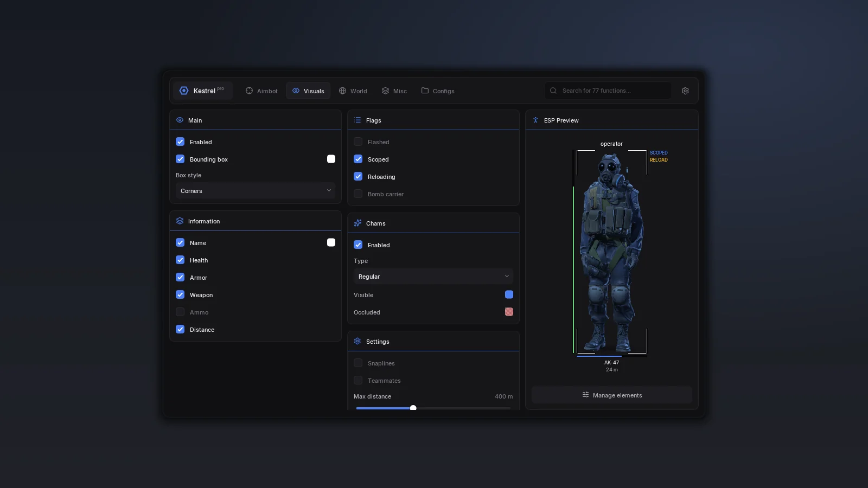The image size is (868, 488).
Task: Click the SCOPED flag label in preview
Action: pos(659,153)
